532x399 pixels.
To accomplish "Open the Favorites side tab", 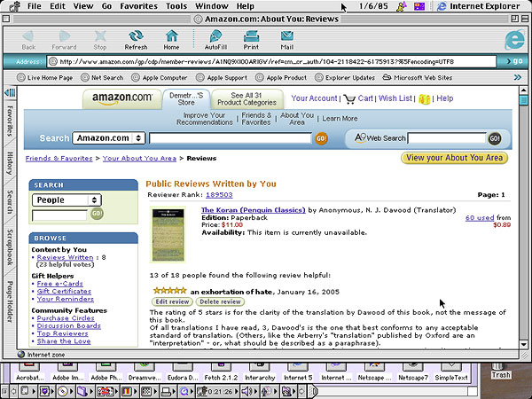I will tap(10, 121).
